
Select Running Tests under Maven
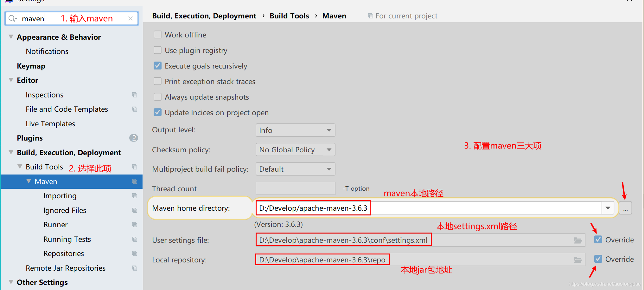(x=67, y=239)
